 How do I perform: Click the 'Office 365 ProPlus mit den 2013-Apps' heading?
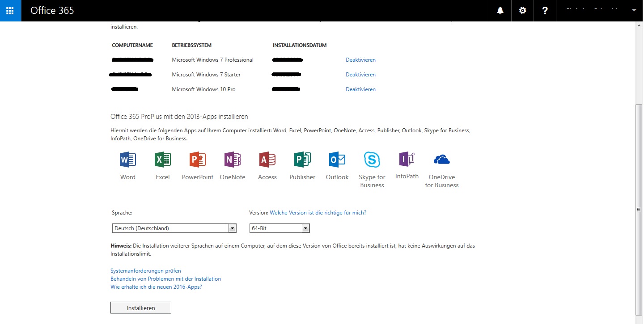(x=179, y=117)
